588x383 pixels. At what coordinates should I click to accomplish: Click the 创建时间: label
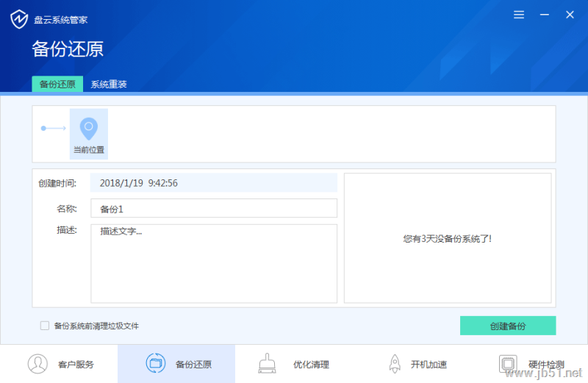click(57, 183)
